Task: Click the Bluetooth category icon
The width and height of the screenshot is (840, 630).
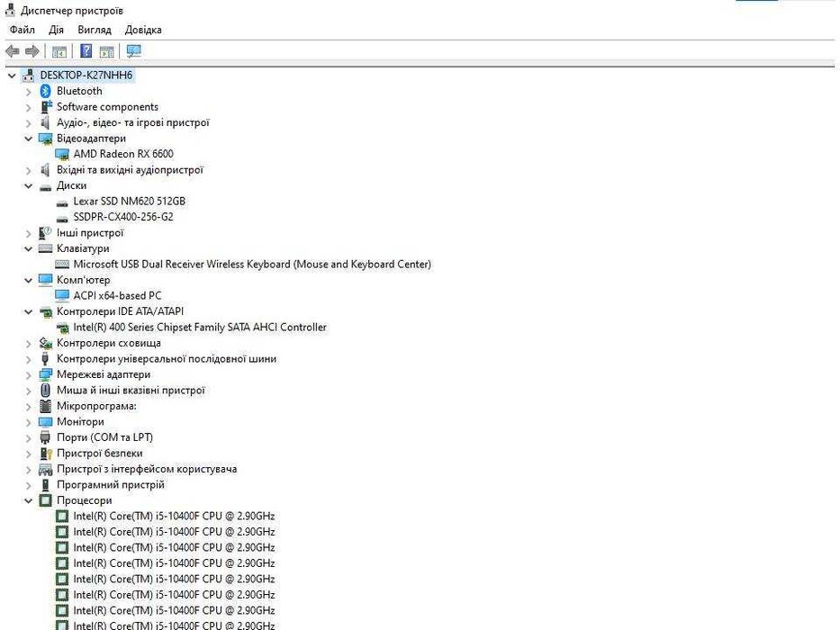Action: coord(46,91)
